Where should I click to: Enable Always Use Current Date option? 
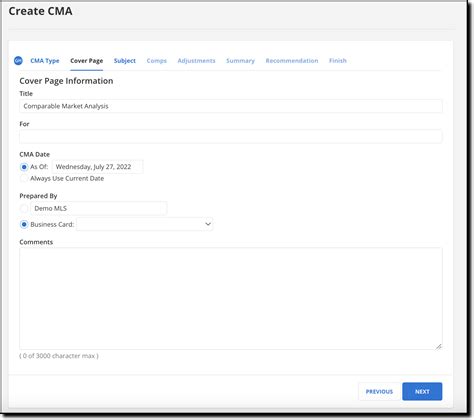tap(24, 179)
